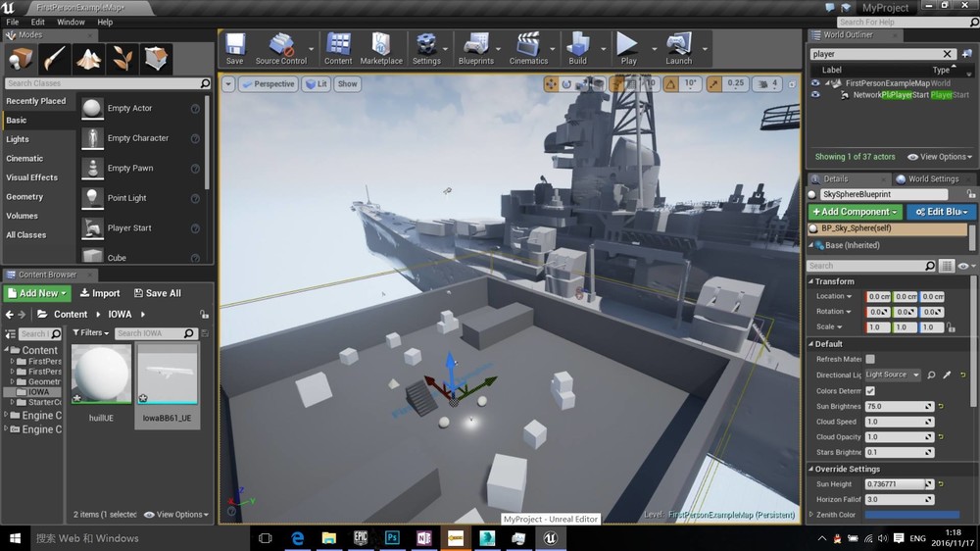This screenshot has width=980, height=551.
Task: Toggle Refresh Material checkbox
Action: pyautogui.click(x=870, y=359)
